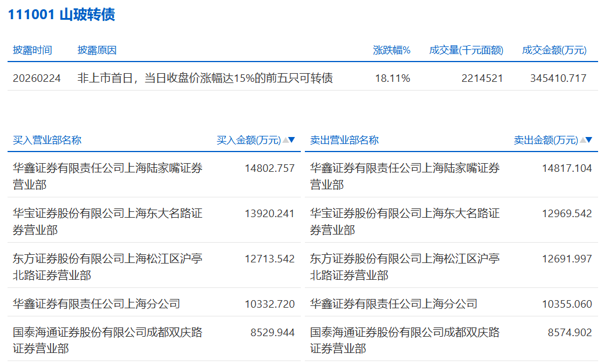This screenshot has height=364, width=601.
Task: Select 东方证券上海松江区沪亭北路 in the sell list
Action: click(x=405, y=266)
